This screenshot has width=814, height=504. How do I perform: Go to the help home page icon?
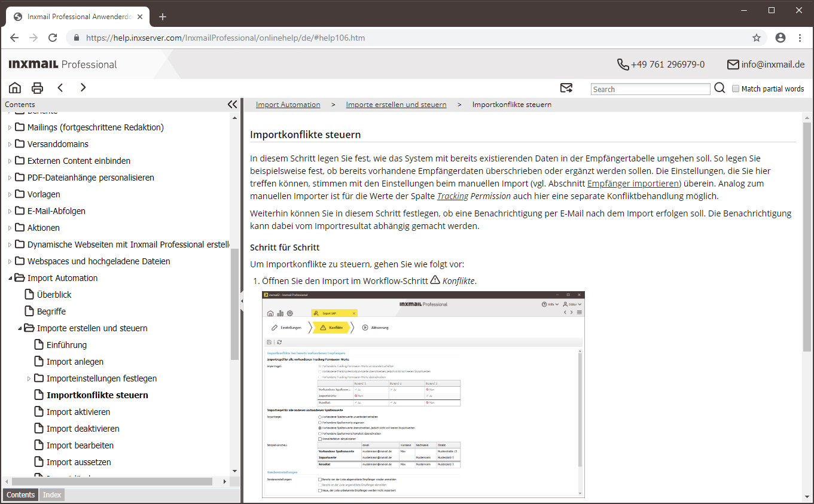[x=15, y=88]
